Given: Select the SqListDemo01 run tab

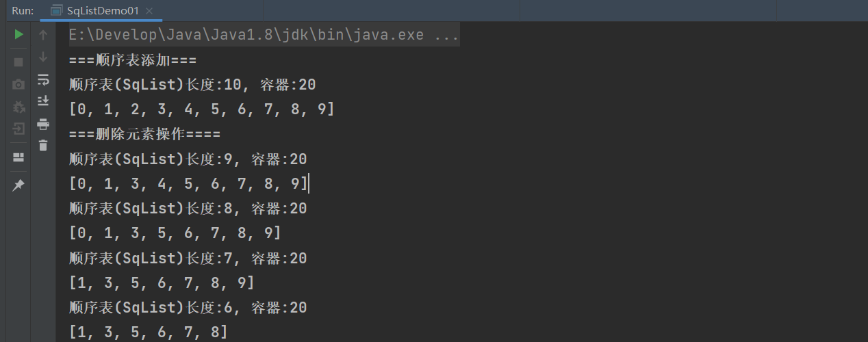Looking at the screenshot, I should click(x=103, y=11).
